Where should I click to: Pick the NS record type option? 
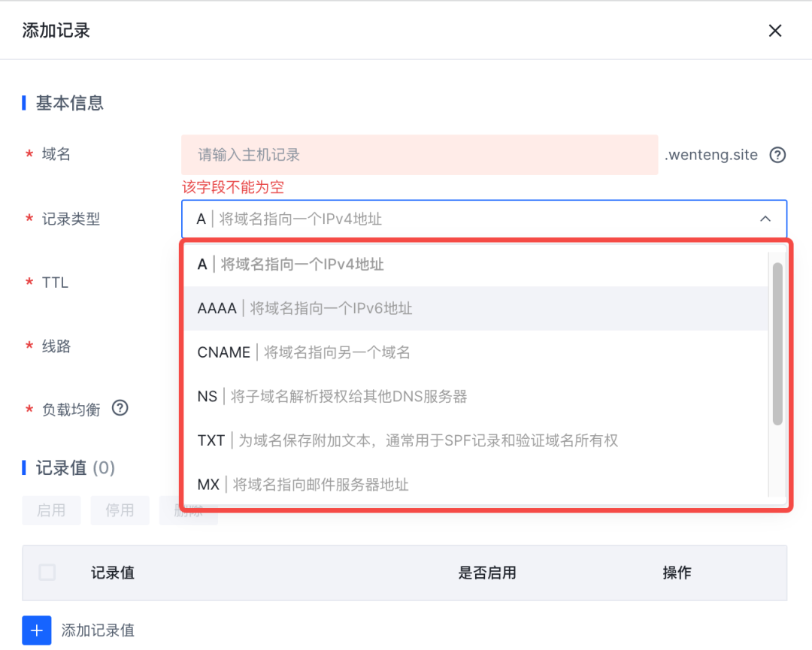[332, 396]
